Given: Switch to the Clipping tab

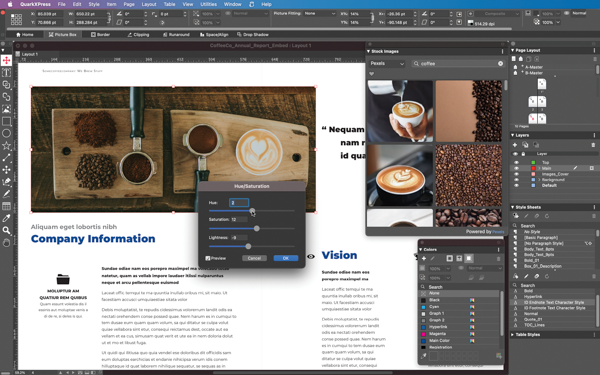Looking at the screenshot, I should click(x=138, y=34).
